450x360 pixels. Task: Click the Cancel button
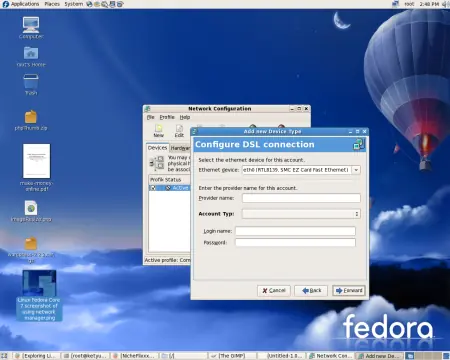click(274, 290)
